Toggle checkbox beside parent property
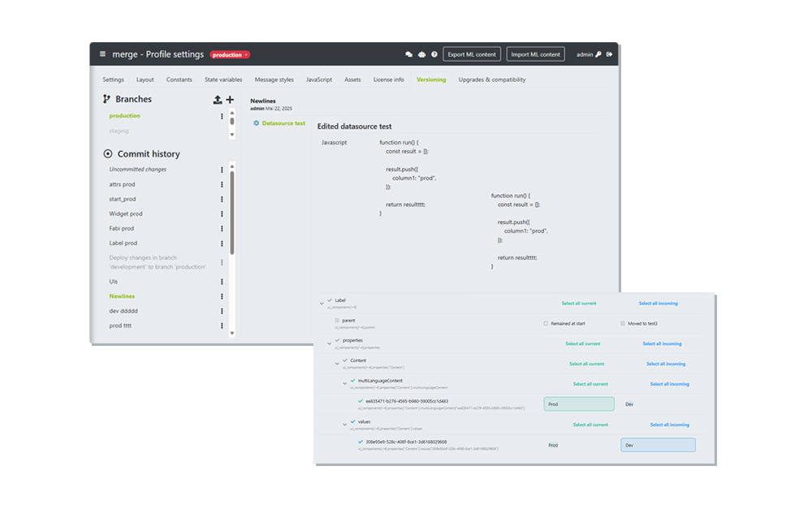 (337, 321)
